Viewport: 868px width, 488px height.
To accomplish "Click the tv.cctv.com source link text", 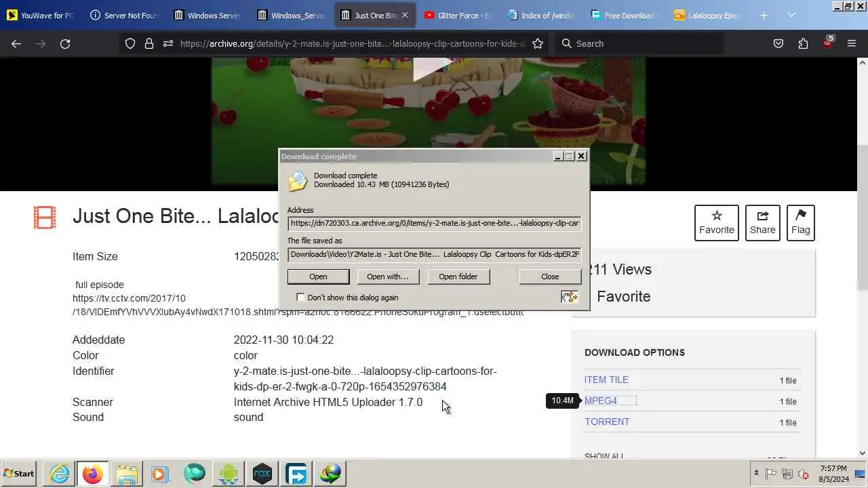I will pos(129,298).
